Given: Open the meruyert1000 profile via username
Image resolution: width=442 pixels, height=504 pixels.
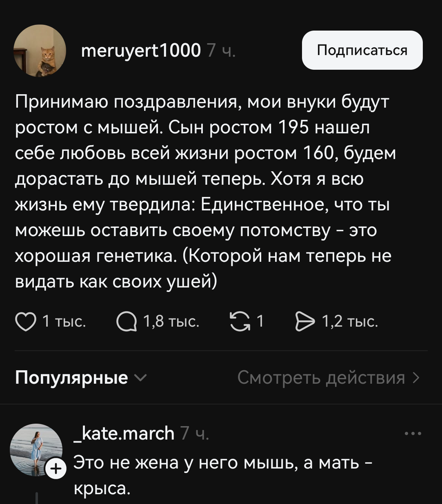Looking at the screenshot, I should pos(141,51).
